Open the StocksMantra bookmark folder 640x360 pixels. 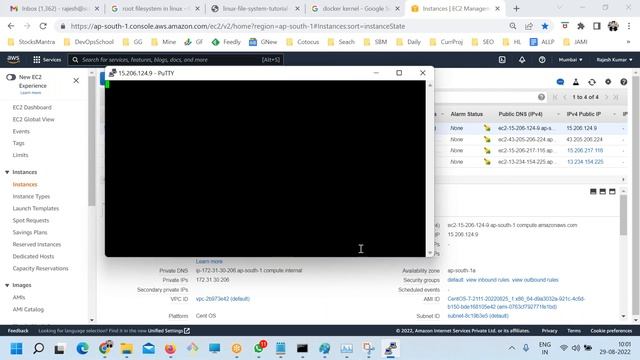pyautogui.click(x=31, y=42)
